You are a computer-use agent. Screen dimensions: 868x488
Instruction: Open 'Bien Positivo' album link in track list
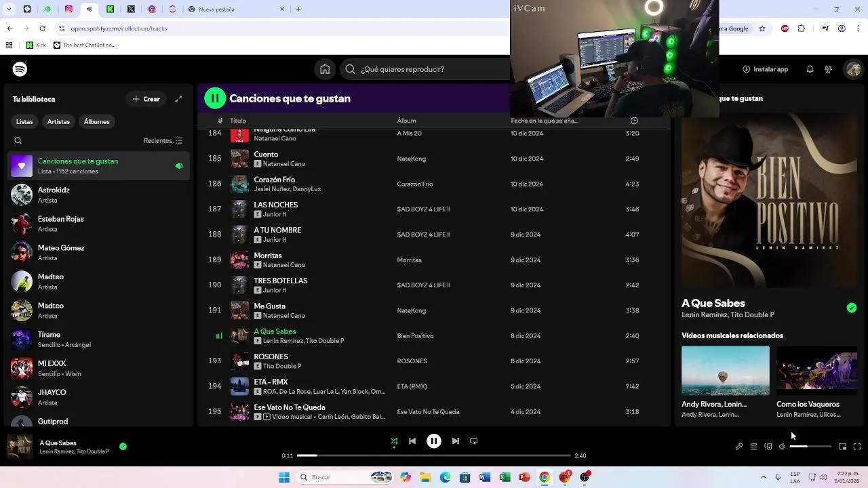pos(415,336)
